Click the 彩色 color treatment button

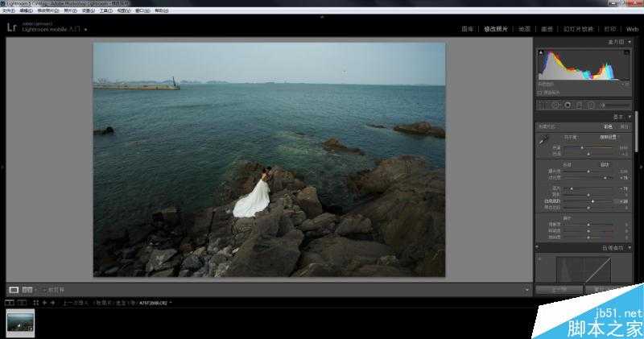pos(608,126)
